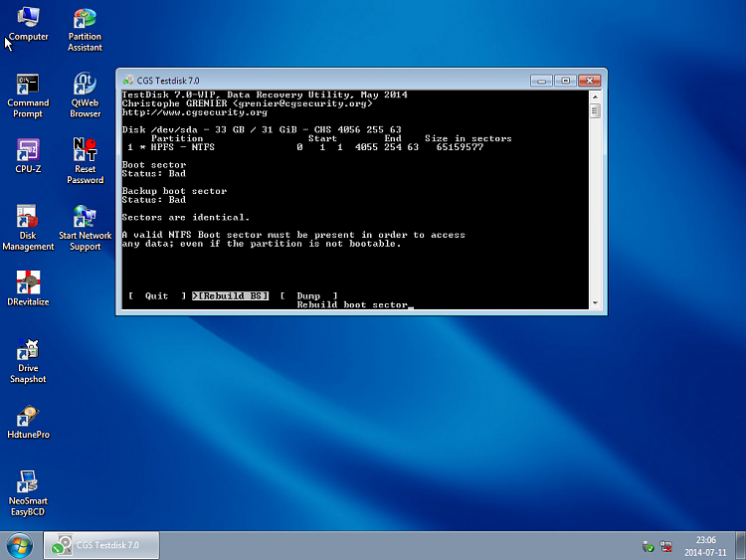Select the Reset Password icon
The height and width of the screenshot is (560, 746).
coord(86,161)
